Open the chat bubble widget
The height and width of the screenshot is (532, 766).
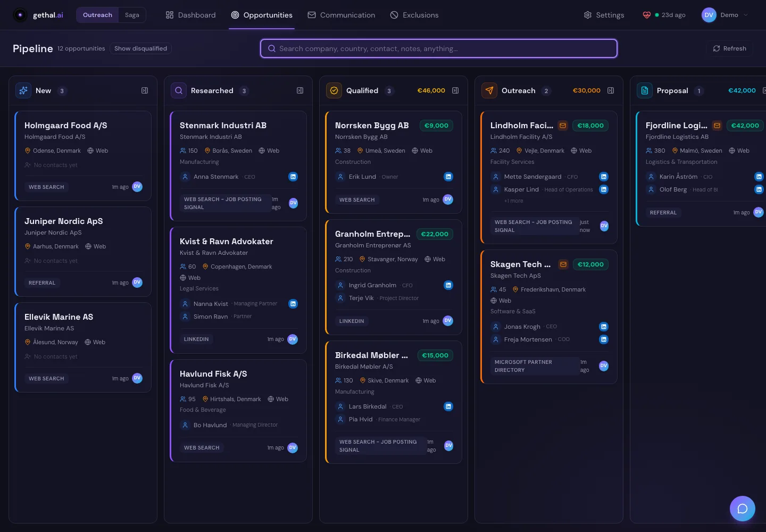click(743, 509)
